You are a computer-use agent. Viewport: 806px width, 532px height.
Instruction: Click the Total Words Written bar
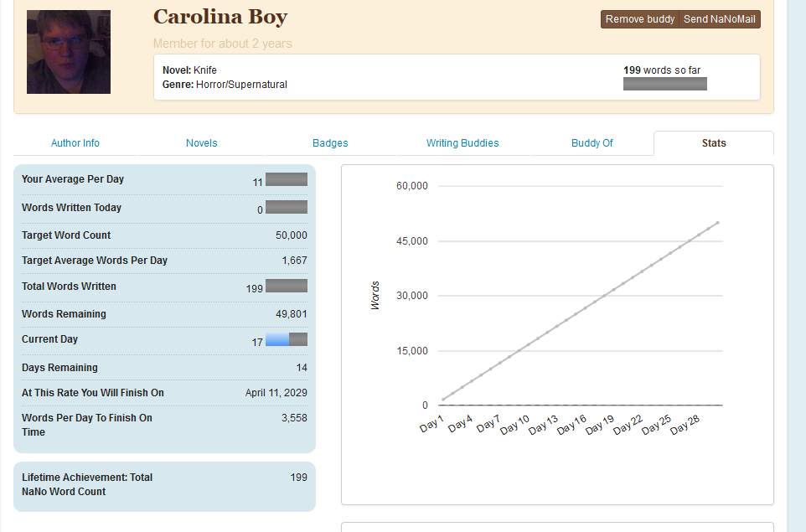[287, 286]
